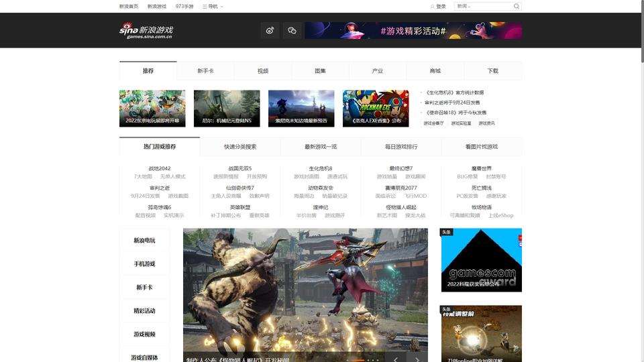644x362 pixels.
Task: Open the 战地2042 game link
Action: (x=160, y=168)
